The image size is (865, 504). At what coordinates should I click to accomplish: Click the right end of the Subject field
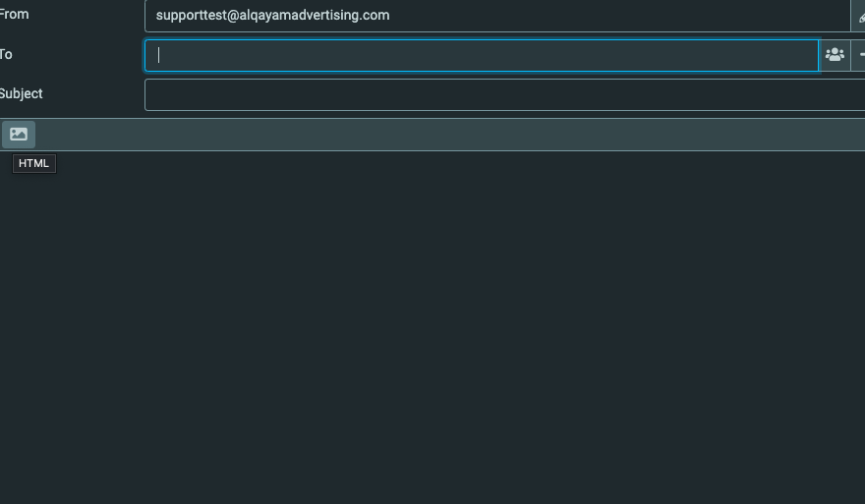point(845,95)
